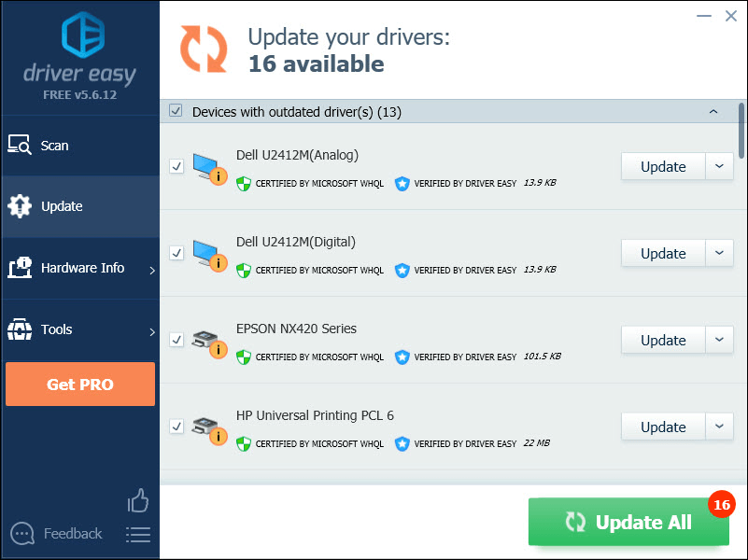
Task: Click the Feedback speech bubble icon
Action: [x=21, y=534]
